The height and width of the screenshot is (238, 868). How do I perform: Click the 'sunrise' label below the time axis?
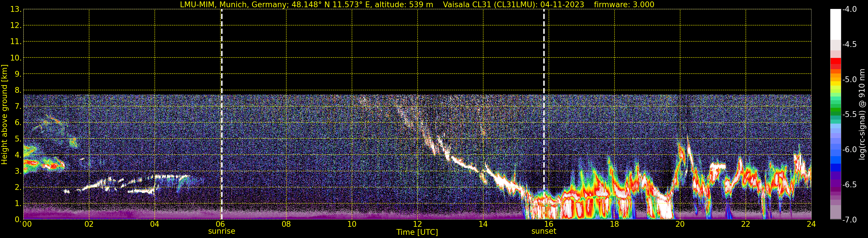point(221,231)
